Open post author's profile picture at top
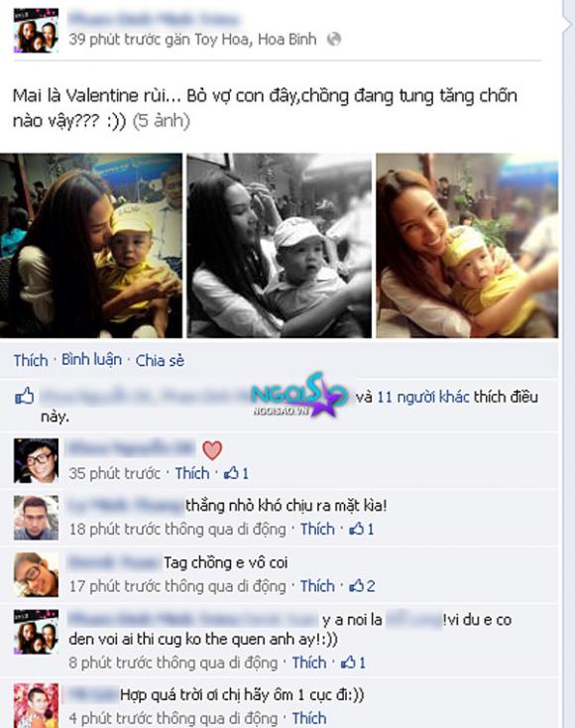 (36, 31)
